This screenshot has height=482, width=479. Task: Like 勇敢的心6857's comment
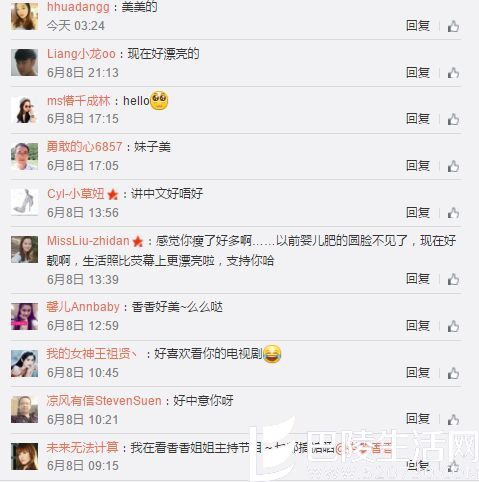[x=453, y=166]
